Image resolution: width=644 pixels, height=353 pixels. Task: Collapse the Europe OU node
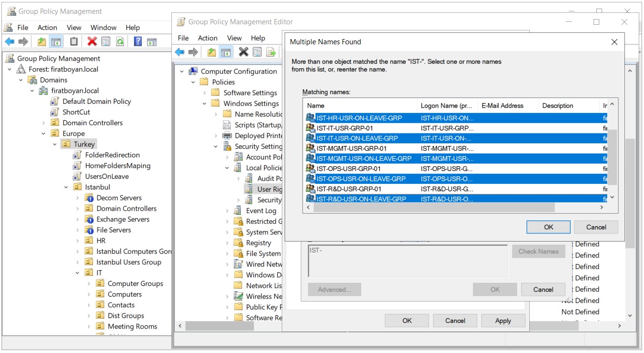coord(43,133)
